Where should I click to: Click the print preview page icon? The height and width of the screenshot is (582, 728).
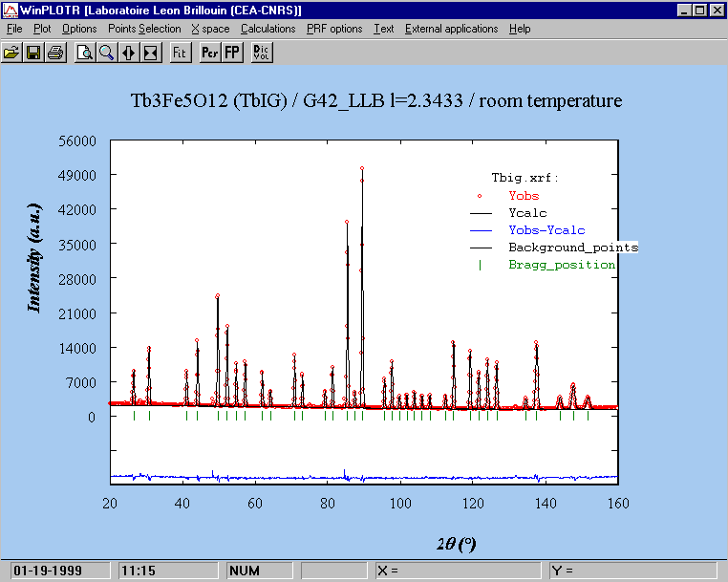pos(85,53)
